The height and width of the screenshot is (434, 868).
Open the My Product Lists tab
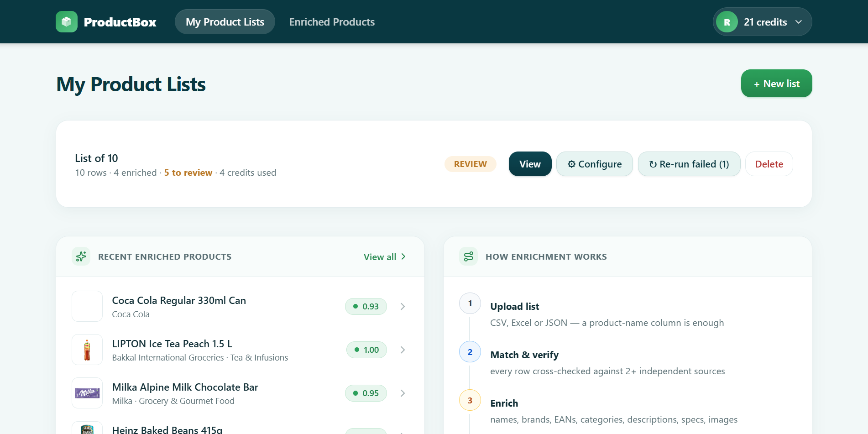tap(225, 22)
